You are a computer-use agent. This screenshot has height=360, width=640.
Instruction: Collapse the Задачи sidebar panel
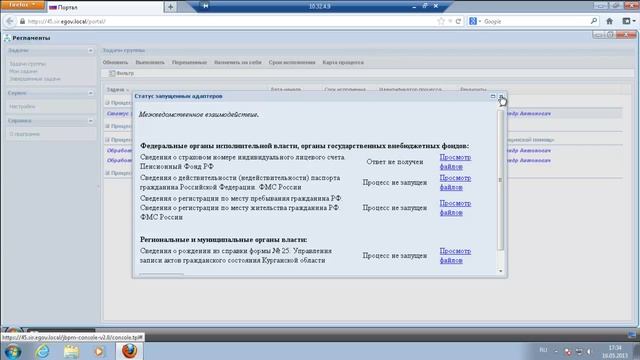point(91,51)
